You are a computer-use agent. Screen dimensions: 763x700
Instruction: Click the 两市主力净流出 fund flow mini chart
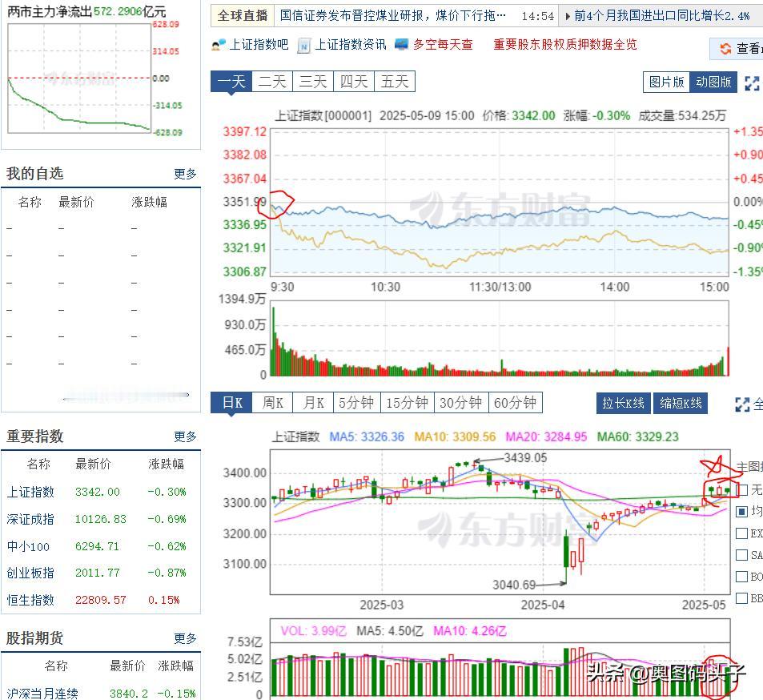(79, 78)
